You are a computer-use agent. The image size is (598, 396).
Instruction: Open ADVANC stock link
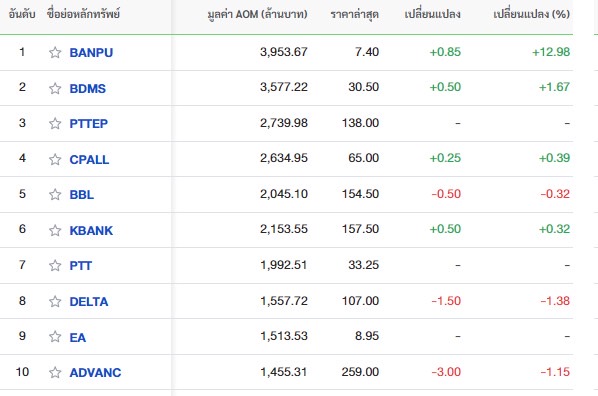(95, 372)
